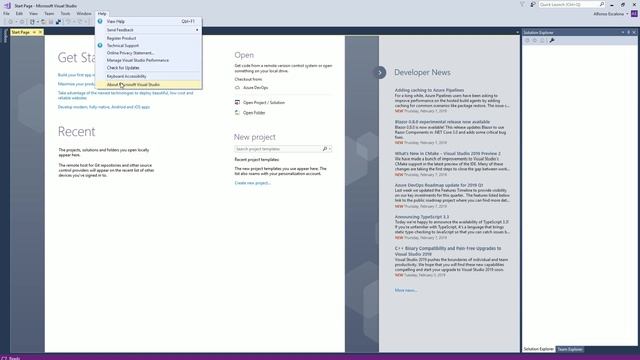Click the Open Folder icon
The image size is (640, 360).
point(238,113)
